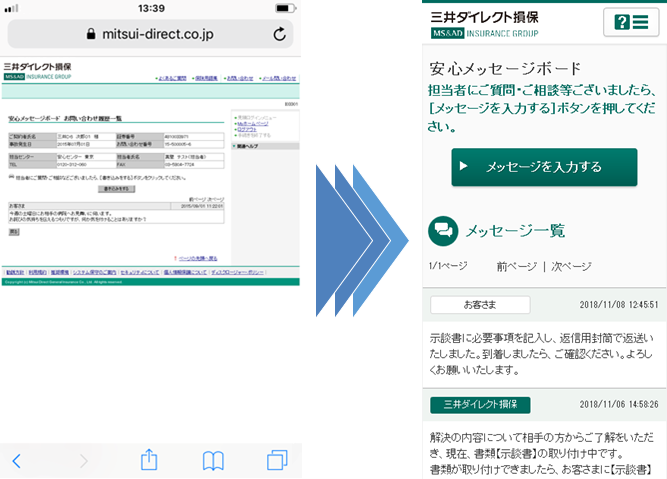The image size is (667, 479).
Task: Tap the メッセージ一覧 heading text
Action: tap(515, 231)
